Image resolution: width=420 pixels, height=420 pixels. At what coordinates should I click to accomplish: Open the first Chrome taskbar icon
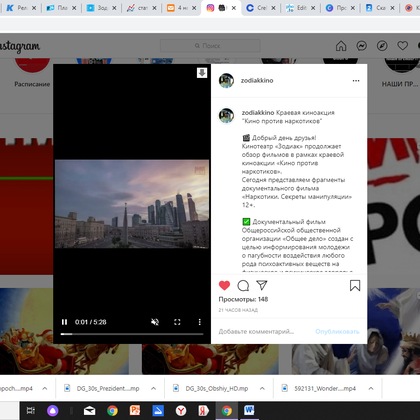(x=112, y=411)
